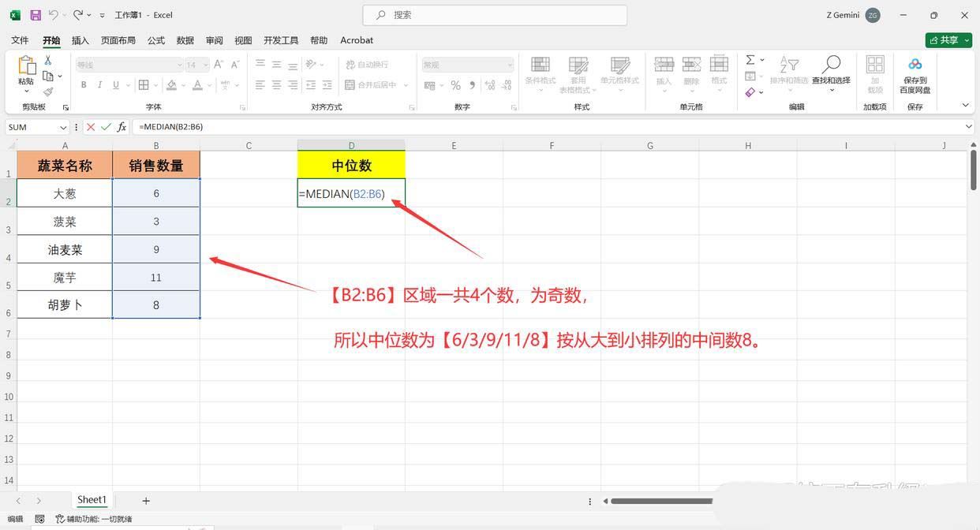The width and height of the screenshot is (980, 530).
Task: Open the 文件 (File) menu
Action: coord(20,40)
